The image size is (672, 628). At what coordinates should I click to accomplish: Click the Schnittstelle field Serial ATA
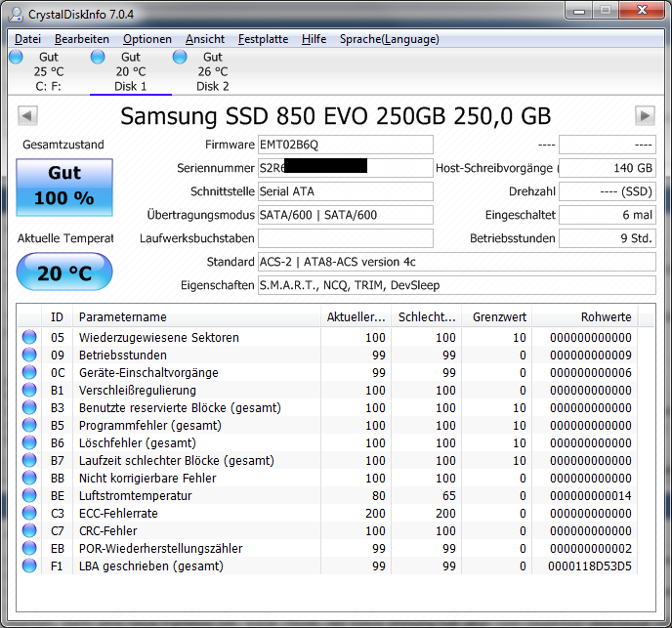click(346, 191)
